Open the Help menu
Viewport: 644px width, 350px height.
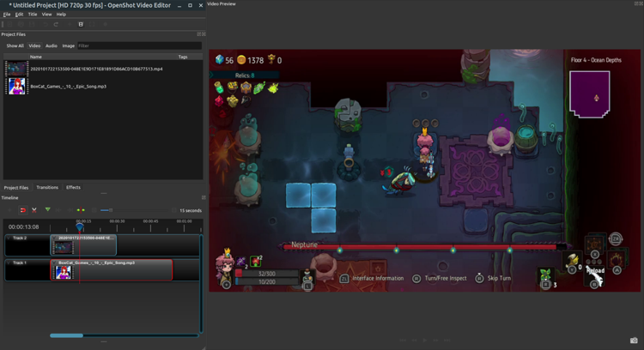point(61,15)
